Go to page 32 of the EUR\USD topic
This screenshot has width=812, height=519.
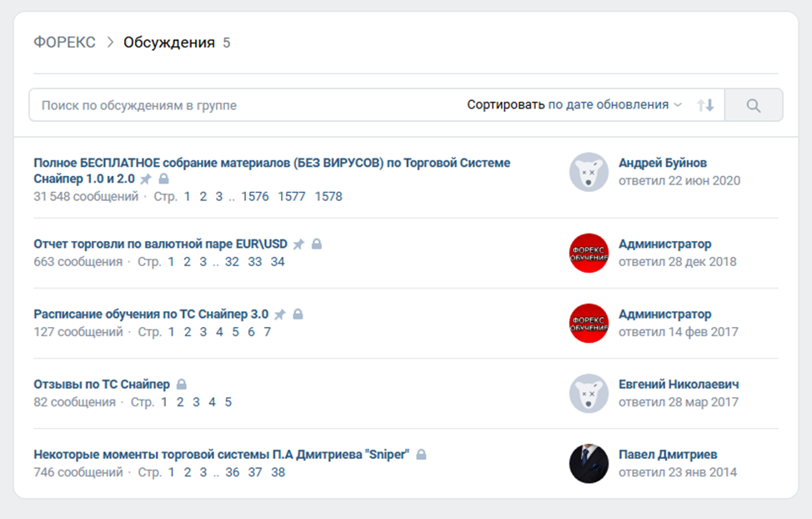tap(232, 262)
